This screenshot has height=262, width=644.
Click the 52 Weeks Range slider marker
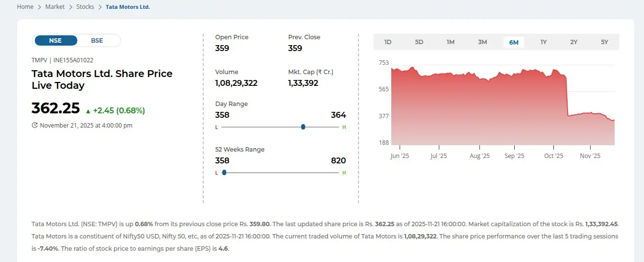(224, 172)
